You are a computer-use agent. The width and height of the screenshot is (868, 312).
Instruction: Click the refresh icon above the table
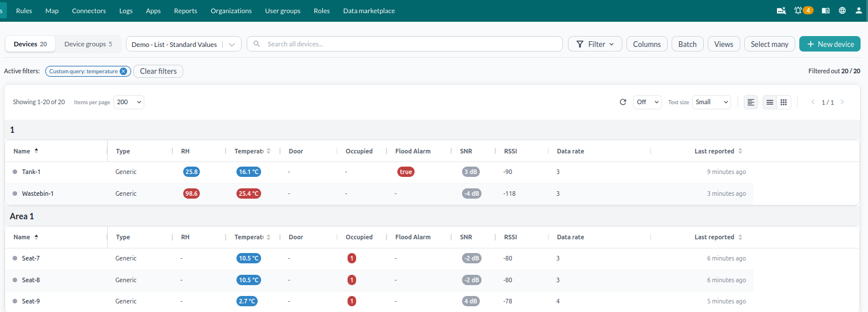(x=623, y=102)
